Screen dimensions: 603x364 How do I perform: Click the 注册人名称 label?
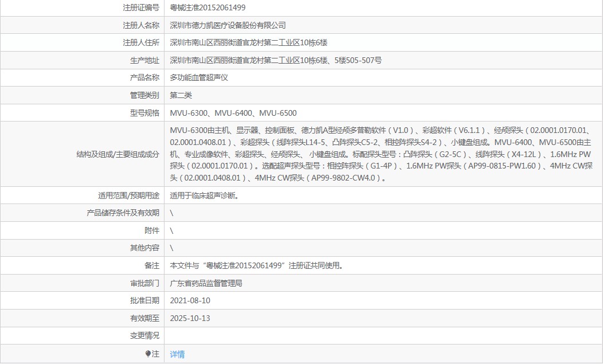coord(141,25)
